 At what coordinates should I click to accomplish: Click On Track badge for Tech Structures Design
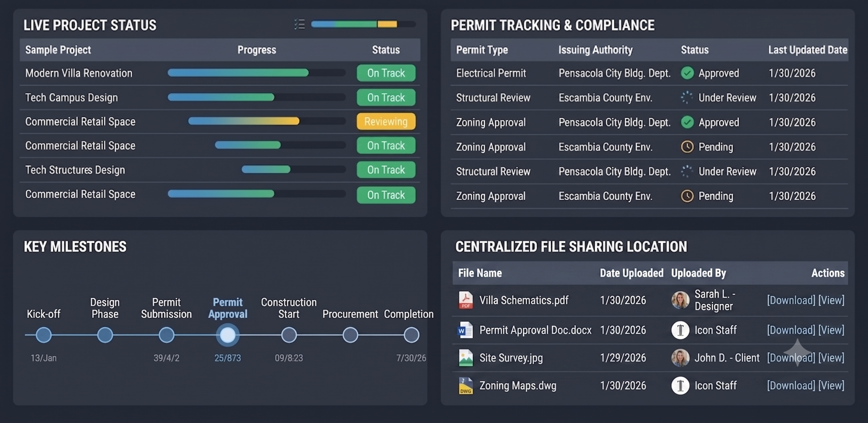click(386, 170)
